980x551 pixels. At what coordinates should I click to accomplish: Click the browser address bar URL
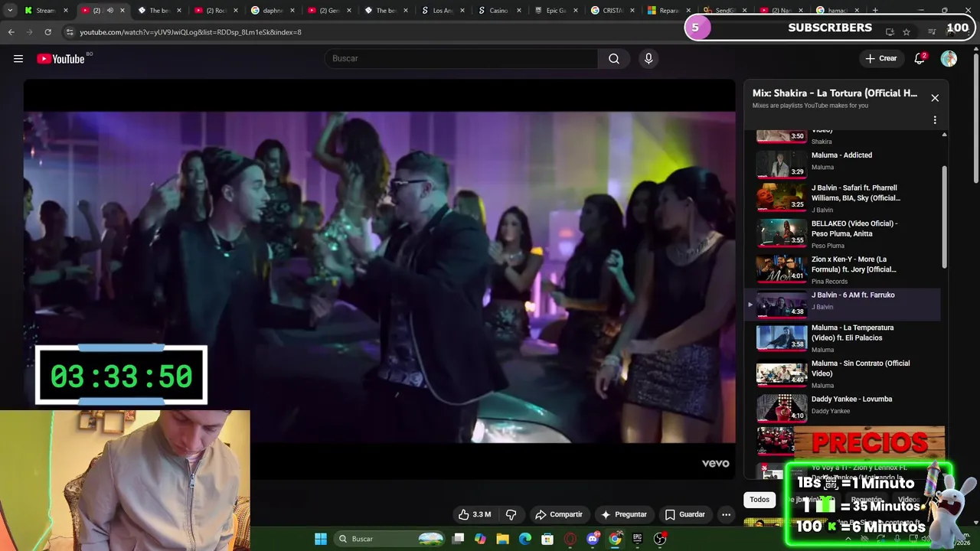click(191, 32)
